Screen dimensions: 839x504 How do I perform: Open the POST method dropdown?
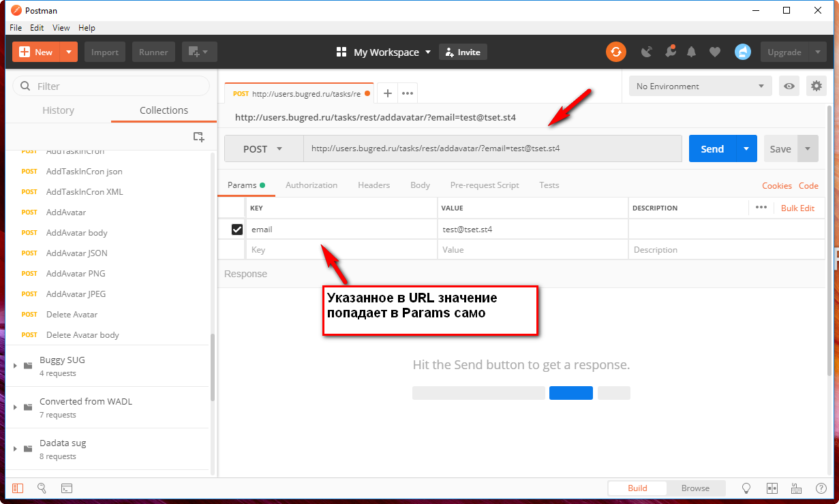[264, 148]
